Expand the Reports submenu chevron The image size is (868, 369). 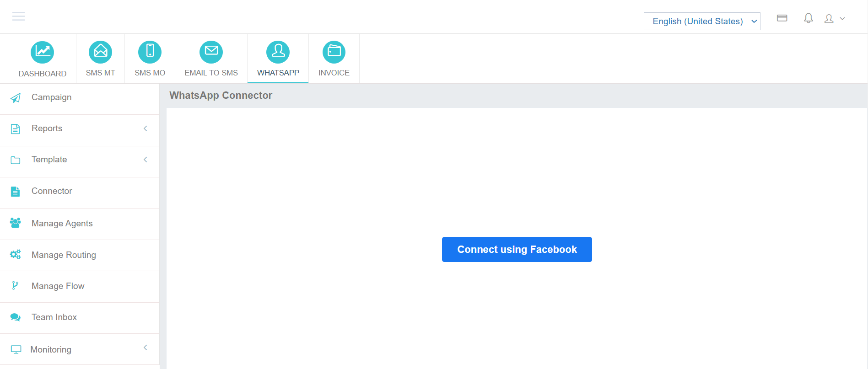[146, 128]
